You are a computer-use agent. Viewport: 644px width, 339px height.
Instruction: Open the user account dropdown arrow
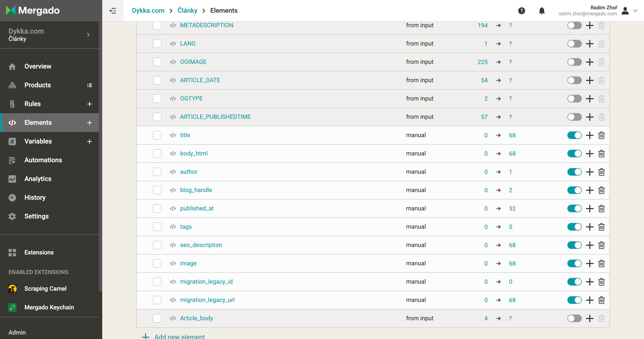coord(635,11)
